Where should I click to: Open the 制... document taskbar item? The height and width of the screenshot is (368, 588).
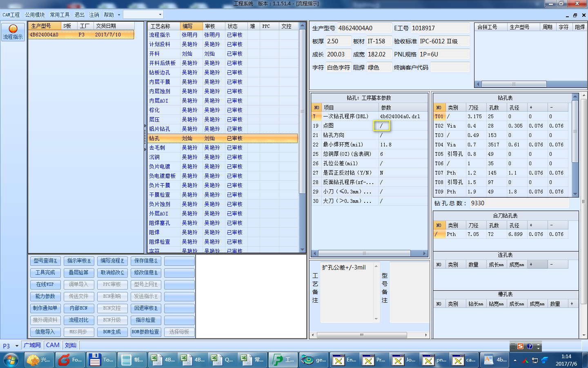tap(132, 360)
